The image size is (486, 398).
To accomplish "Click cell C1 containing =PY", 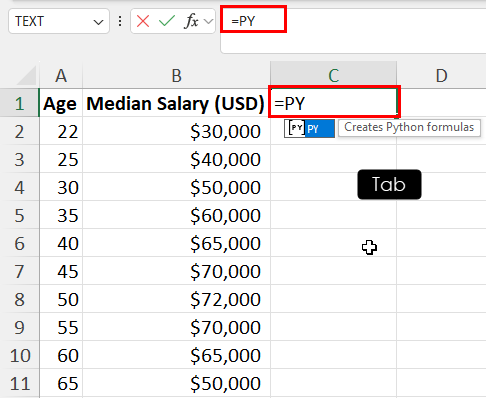I will click(x=334, y=103).
